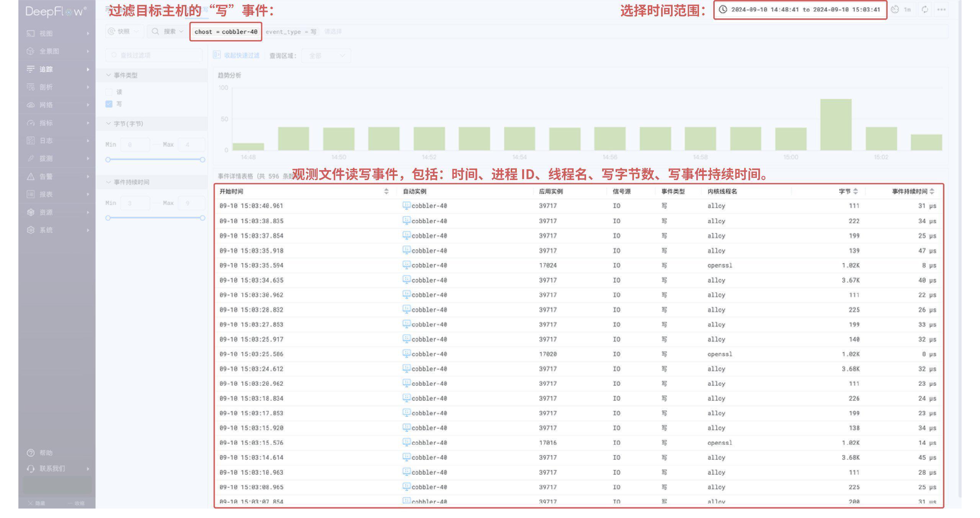The width and height of the screenshot is (980, 518).
Task: Click the first chart bar at 14:48
Action: pos(248,147)
